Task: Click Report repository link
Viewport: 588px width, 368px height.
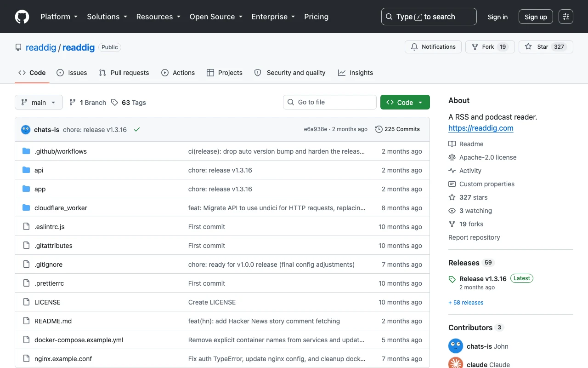Action: click(474, 237)
